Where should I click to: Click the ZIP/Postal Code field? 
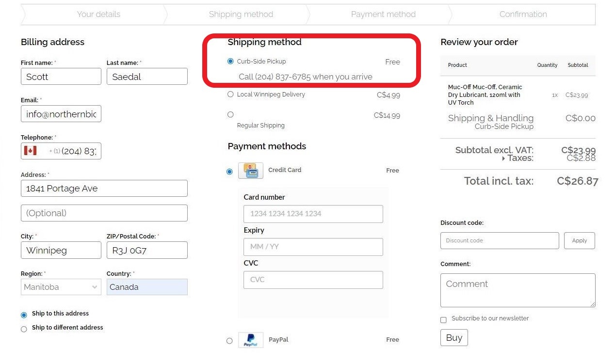[x=147, y=250]
